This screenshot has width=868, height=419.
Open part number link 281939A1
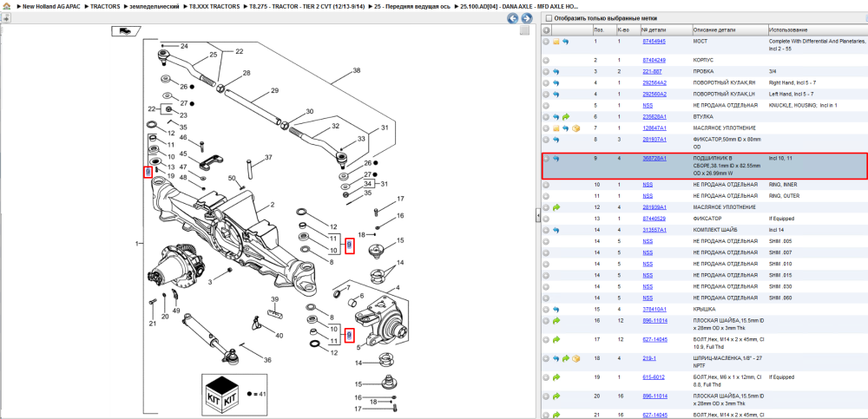tap(654, 207)
